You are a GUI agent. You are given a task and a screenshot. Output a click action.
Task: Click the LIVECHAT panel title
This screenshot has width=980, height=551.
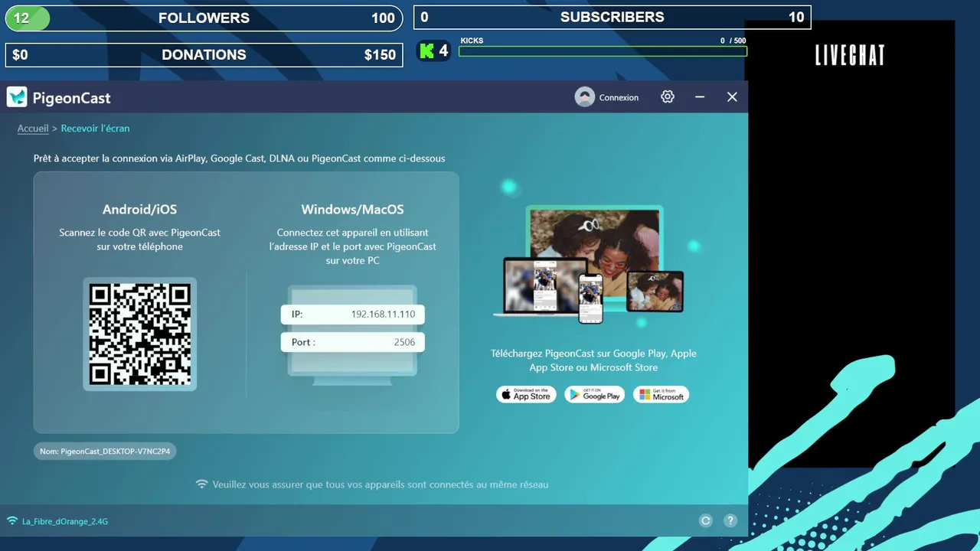click(x=850, y=55)
